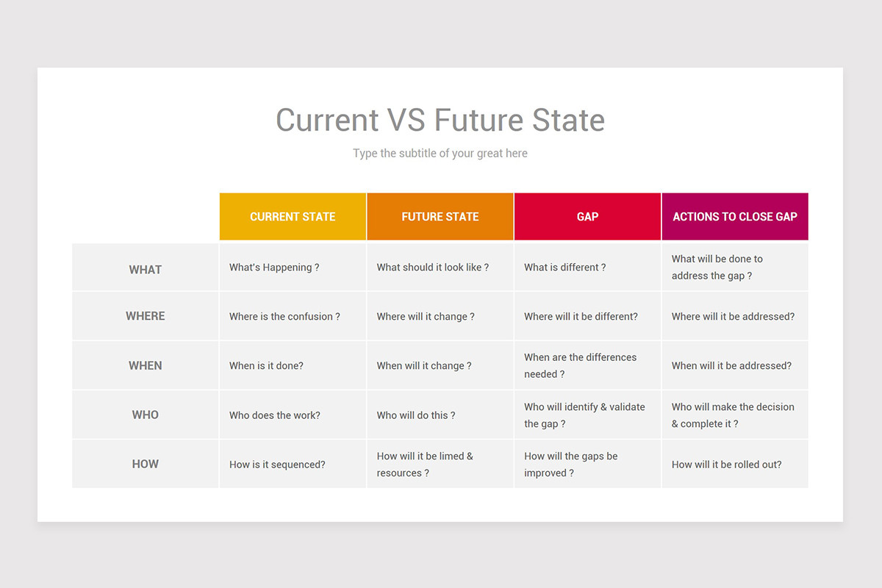This screenshot has width=882, height=588.
Task: Click the WHEN row label
Action: point(146,365)
